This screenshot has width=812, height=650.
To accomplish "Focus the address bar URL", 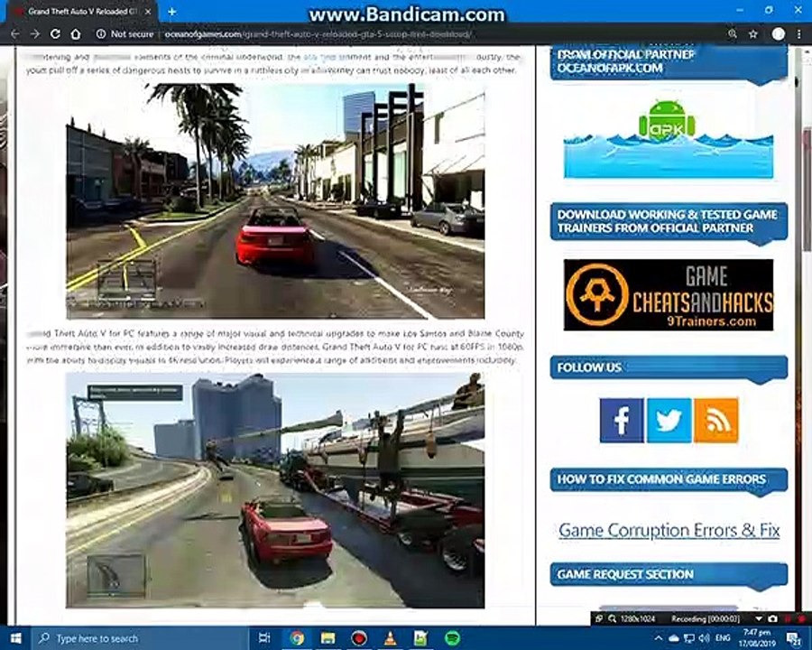I will coord(318,34).
